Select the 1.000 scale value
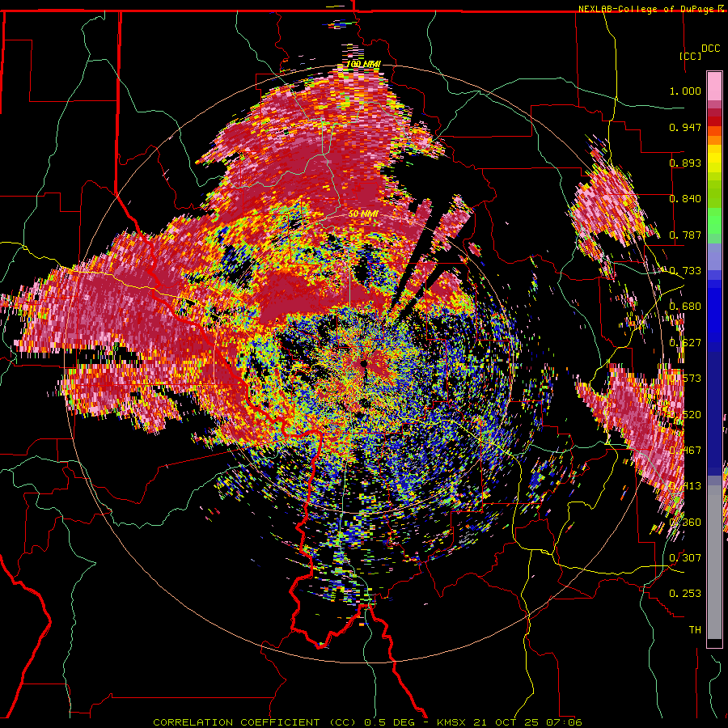The width and height of the screenshot is (728, 728). [685, 91]
